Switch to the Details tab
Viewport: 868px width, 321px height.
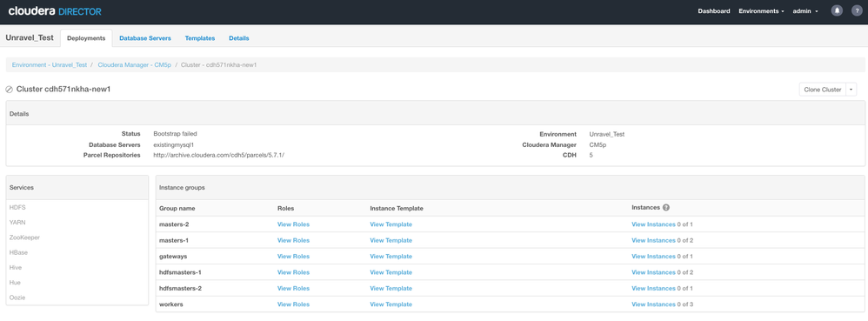(x=238, y=38)
